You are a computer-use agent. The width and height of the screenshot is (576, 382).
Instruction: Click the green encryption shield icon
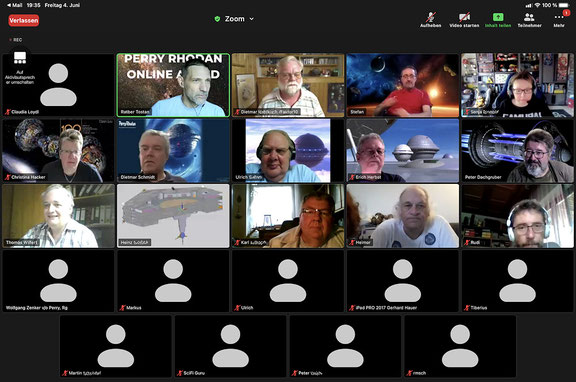(217, 19)
